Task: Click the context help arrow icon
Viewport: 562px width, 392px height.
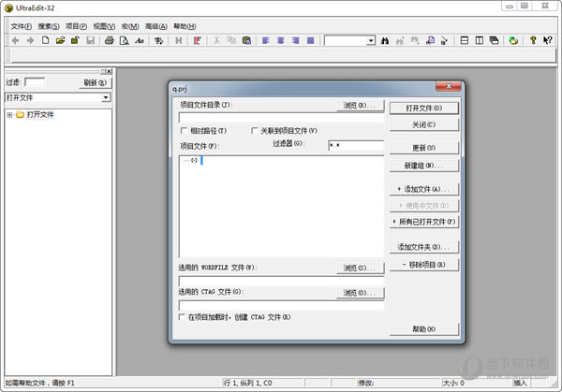Action: coord(548,40)
